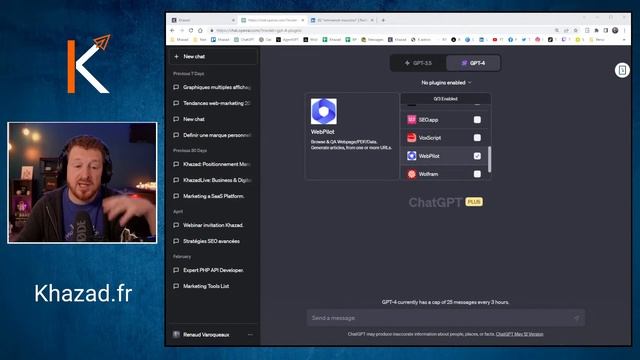Close the first Khazad browser tab
The image size is (640, 360).
point(233,20)
